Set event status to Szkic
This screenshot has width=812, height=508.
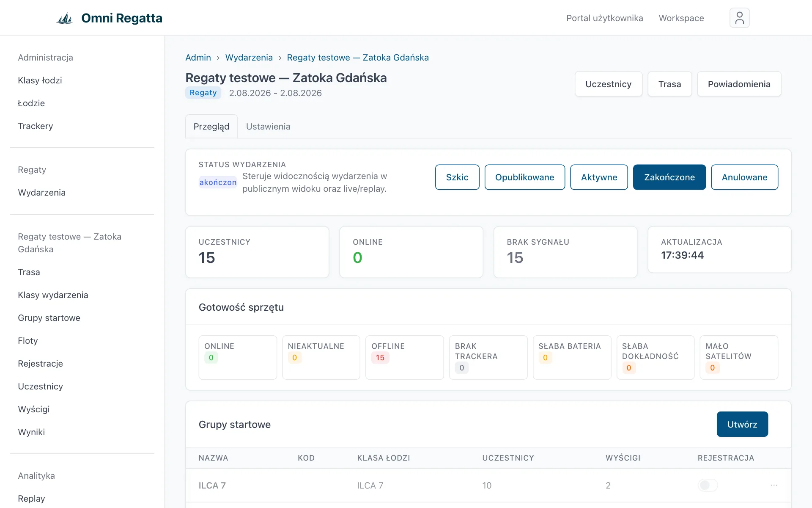click(457, 177)
